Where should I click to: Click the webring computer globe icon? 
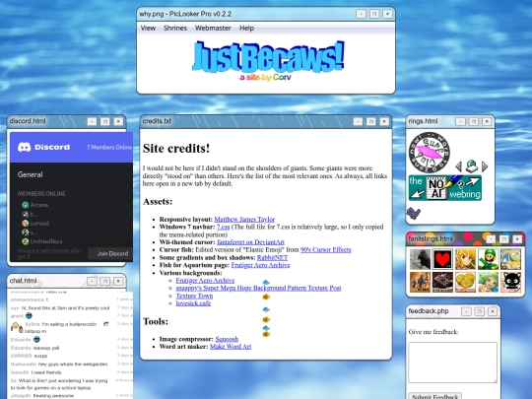472,166
